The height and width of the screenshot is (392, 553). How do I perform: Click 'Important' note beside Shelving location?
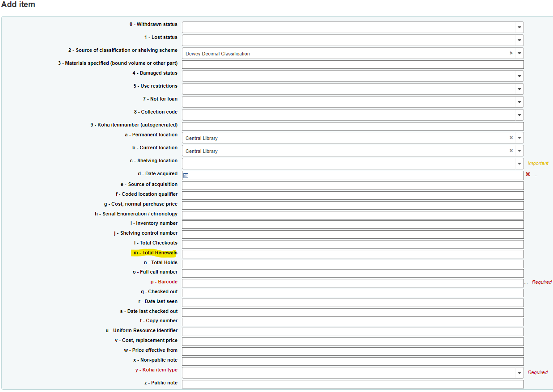(x=538, y=164)
